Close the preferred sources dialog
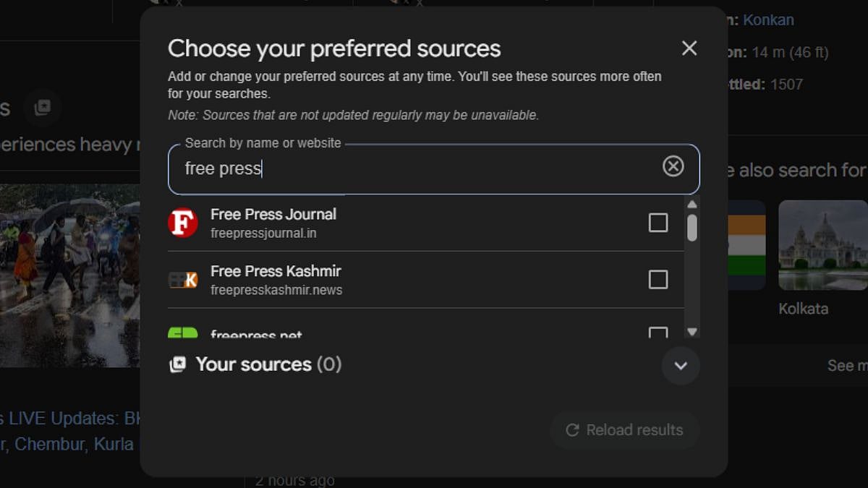The image size is (868, 488). (689, 48)
